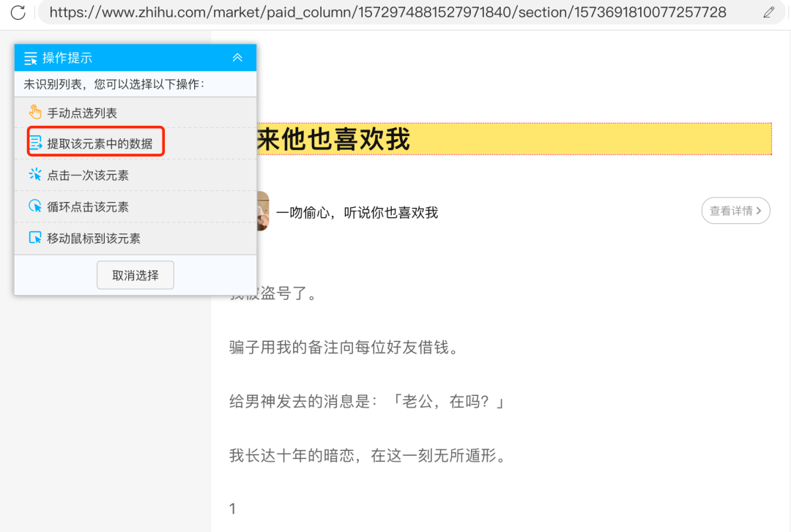Click the 取消选择 button
This screenshot has height=532, width=791.
pyautogui.click(x=135, y=275)
